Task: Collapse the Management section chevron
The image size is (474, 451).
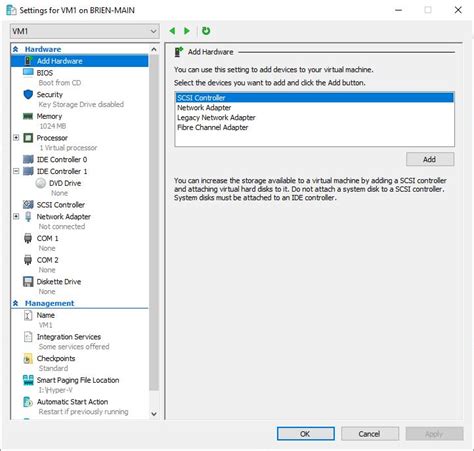Action: pos(16,303)
